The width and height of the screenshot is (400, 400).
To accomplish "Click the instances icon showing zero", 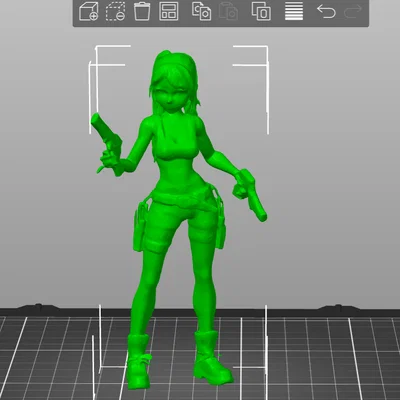I will point(261,11).
